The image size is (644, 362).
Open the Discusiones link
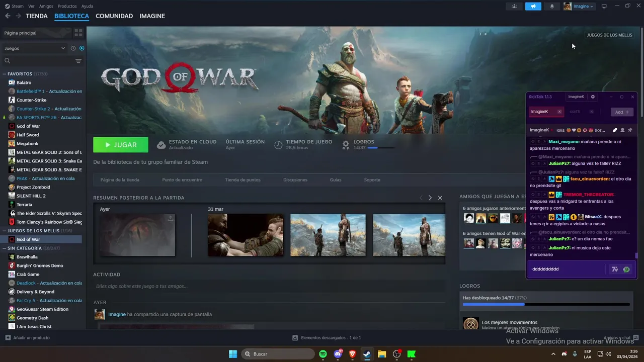tap(295, 180)
